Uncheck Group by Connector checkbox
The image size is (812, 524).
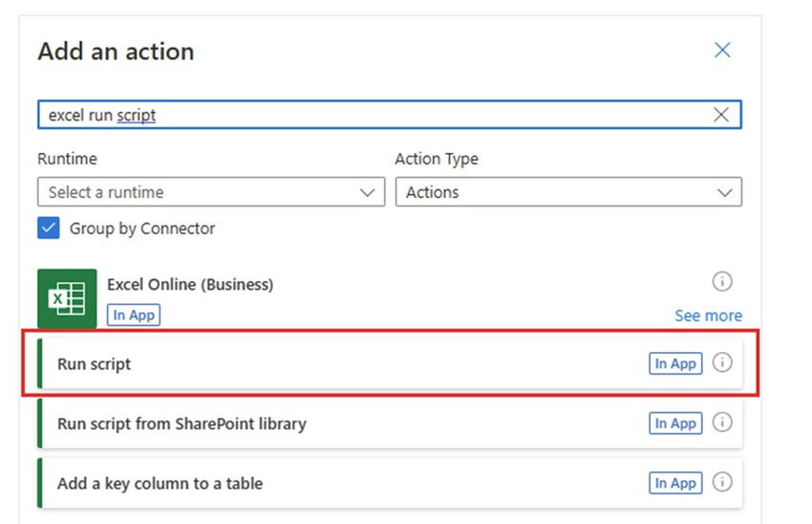[x=49, y=229]
